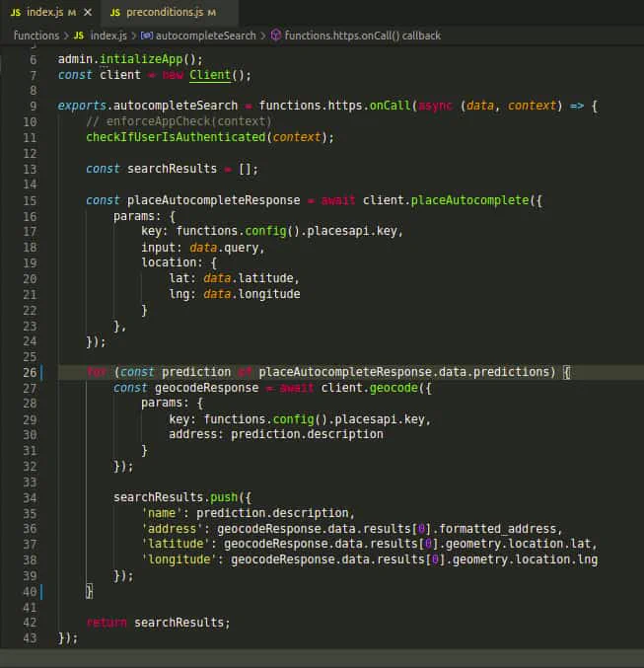Image resolution: width=644 pixels, height=668 pixels.
Task: Click the underlined Client class name
Action: [x=210, y=75]
